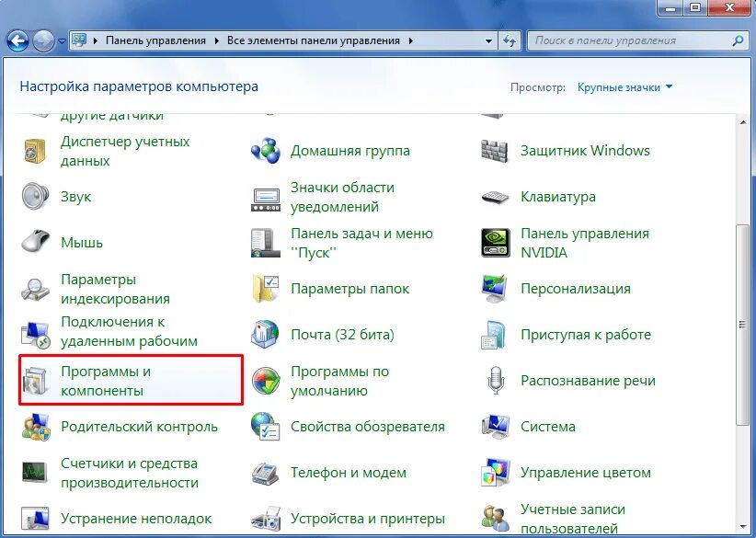
Task: Open the Mail (32-bit) icon
Action: click(265, 334)
